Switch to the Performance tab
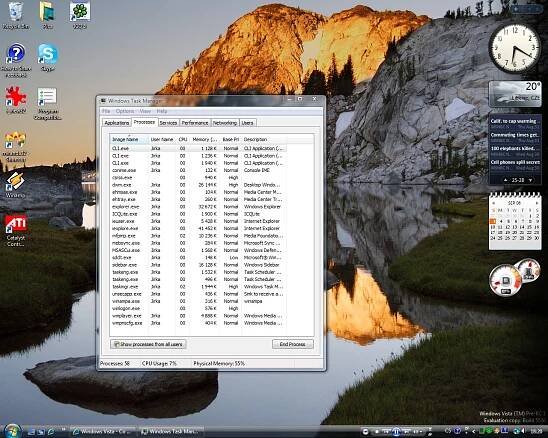This screenshot has height=438, width=548. pyautogui.click(x=195, y=123)
